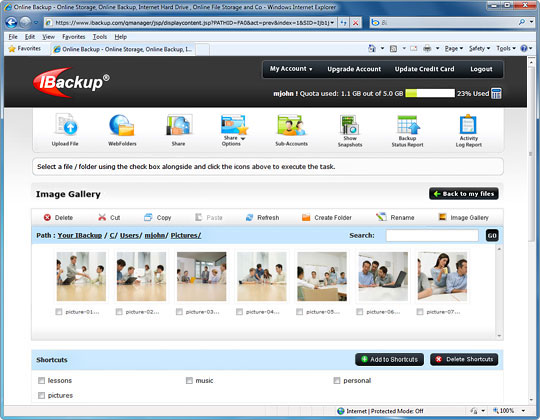This screenshot has width=540, height=420.
Task: Open the Tools dropdown in command bar
Action: 506,49
